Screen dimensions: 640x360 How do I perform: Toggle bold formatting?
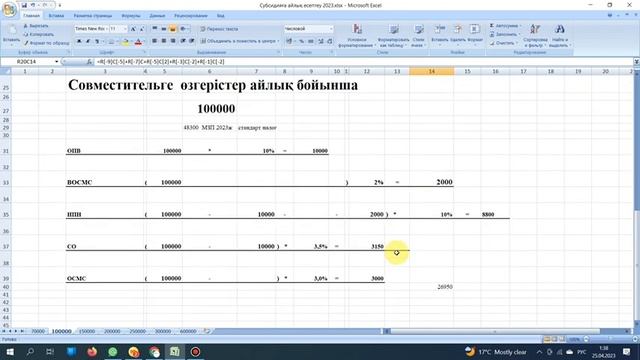tap(79, 41)
